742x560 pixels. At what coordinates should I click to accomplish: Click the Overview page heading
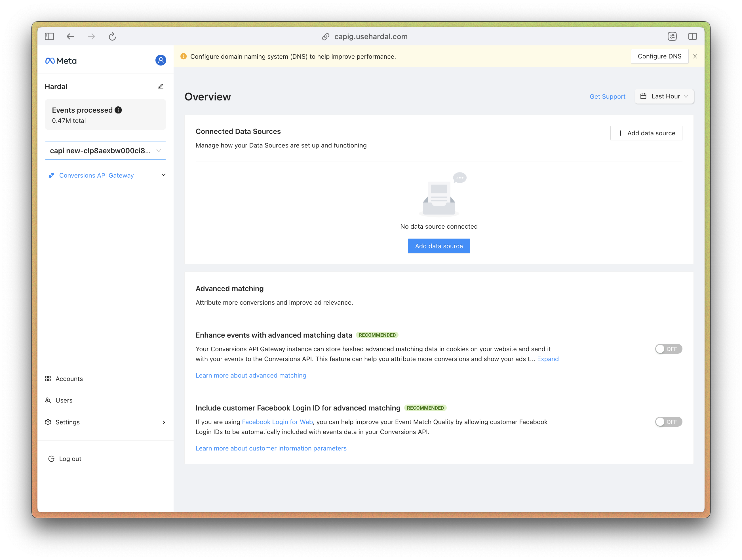pos(208,97)
